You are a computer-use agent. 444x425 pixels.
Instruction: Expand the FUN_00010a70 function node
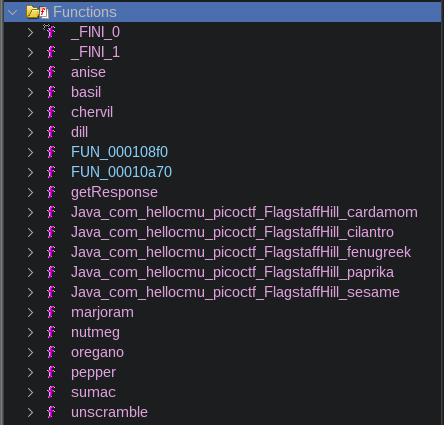[x=30, y=172]
